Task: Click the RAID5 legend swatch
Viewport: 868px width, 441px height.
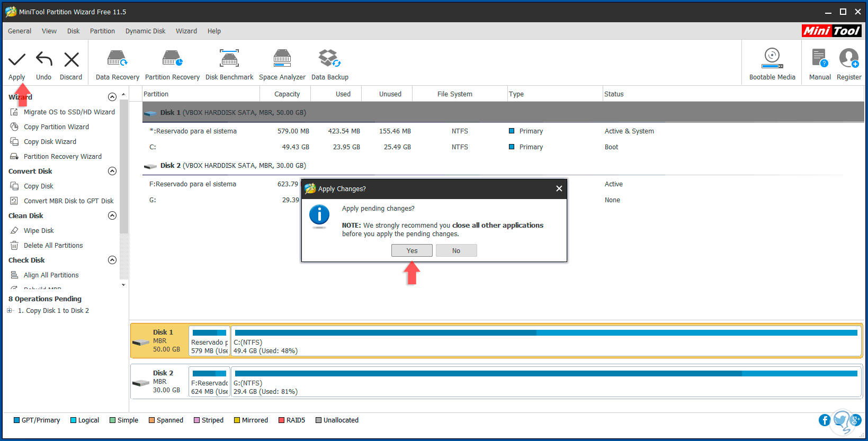Action: [282, 420]
